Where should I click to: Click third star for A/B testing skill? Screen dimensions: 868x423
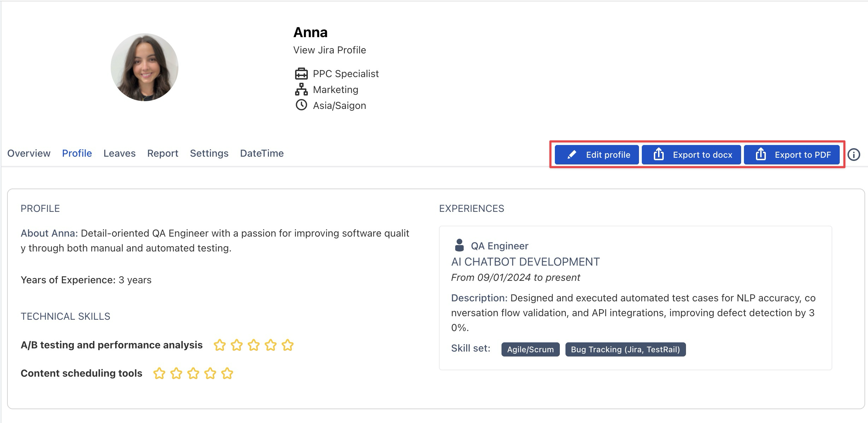tap(254, 345)
